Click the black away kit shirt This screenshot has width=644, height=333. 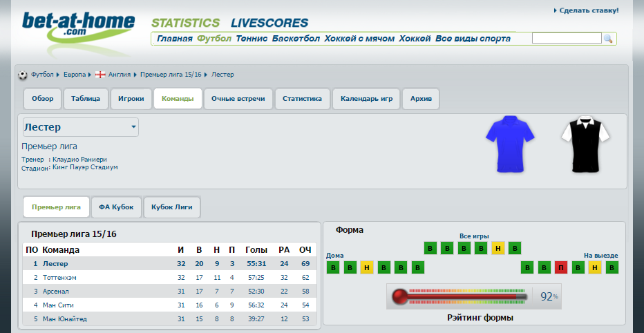point(585,144)
